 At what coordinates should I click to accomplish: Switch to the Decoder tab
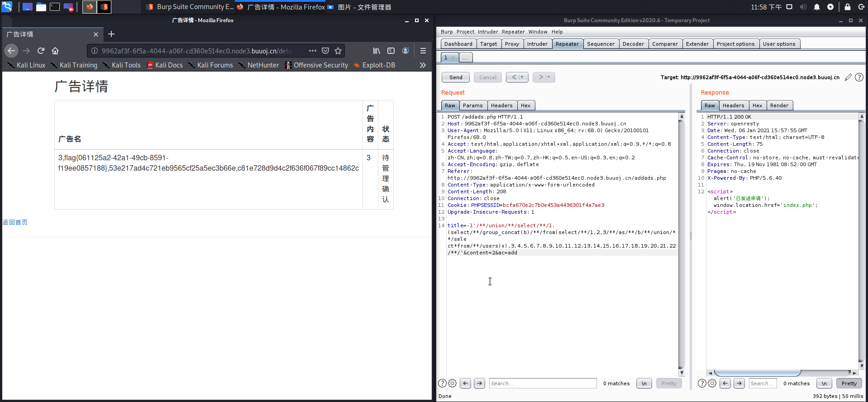(633, 44)
